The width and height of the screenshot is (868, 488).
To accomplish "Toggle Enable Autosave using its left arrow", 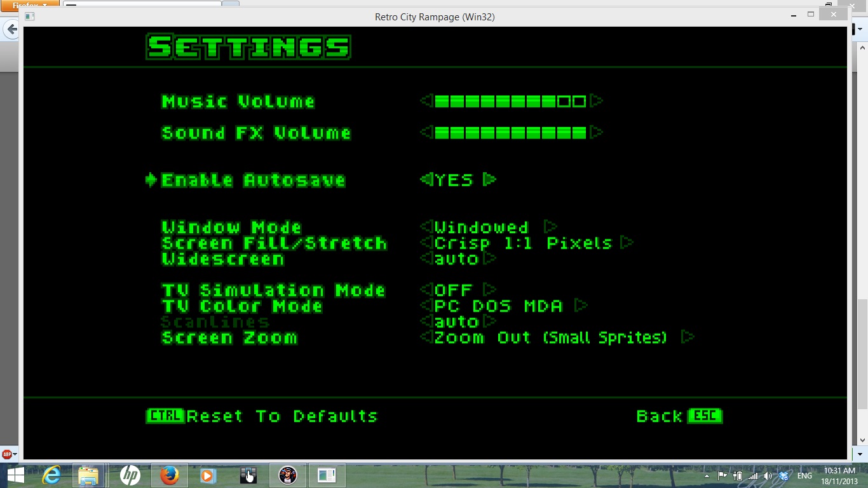I will pyautogui.click(x=426, y=180).
